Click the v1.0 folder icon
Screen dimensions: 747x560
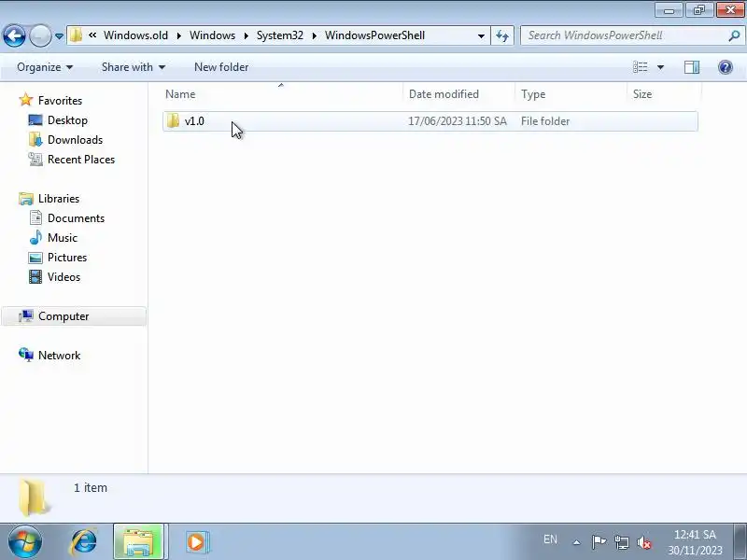click(x=173, y=121)
